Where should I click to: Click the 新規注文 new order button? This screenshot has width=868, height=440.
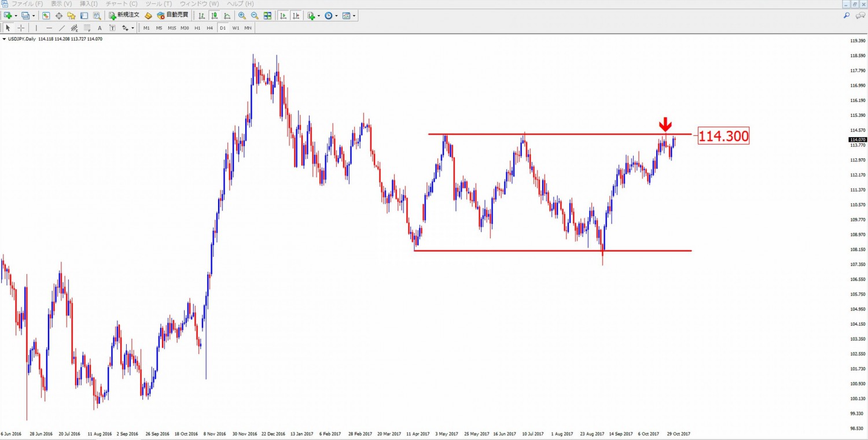coord(124,16)
